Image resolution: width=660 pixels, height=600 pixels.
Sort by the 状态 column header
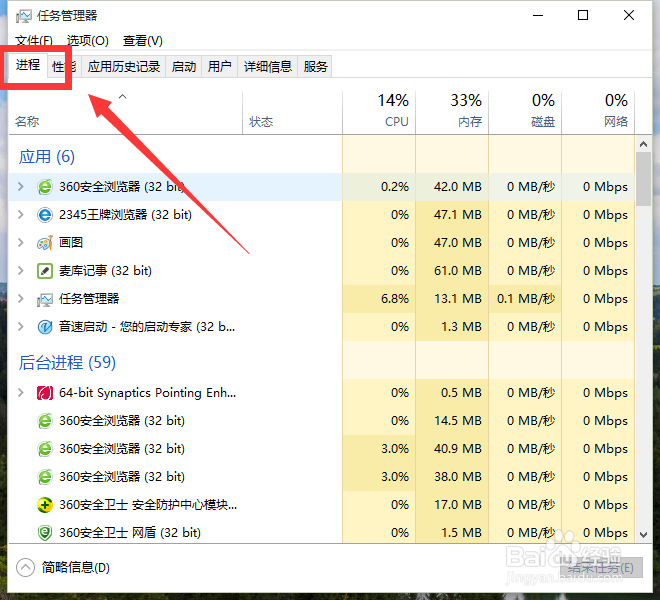(293, 113)
